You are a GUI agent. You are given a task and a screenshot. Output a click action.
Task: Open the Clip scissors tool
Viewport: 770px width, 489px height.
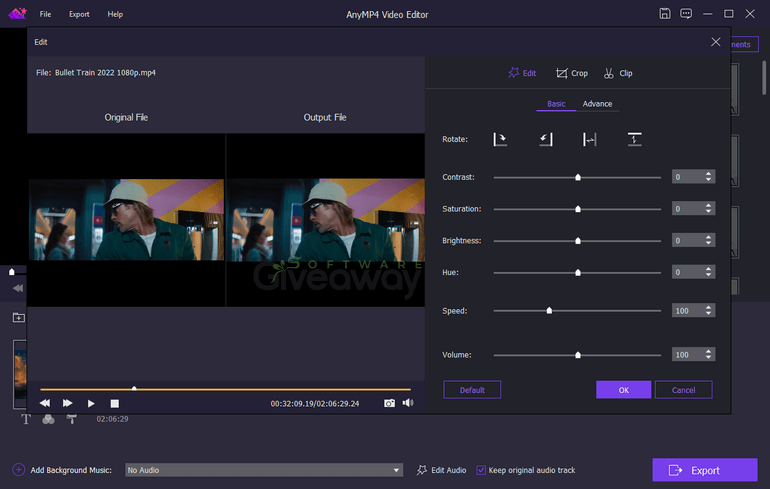click(x=618, y=73)
